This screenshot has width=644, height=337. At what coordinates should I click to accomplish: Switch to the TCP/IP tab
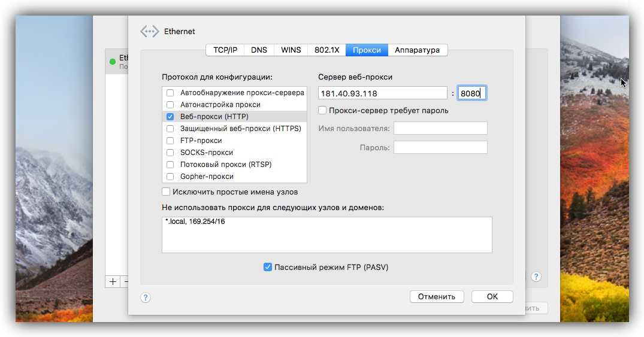pos(225,50)
